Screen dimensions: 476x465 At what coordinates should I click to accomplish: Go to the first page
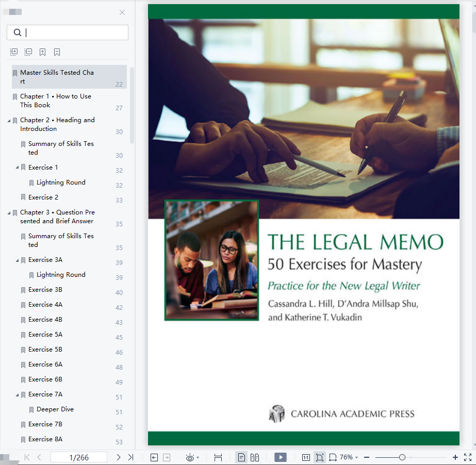27,457
